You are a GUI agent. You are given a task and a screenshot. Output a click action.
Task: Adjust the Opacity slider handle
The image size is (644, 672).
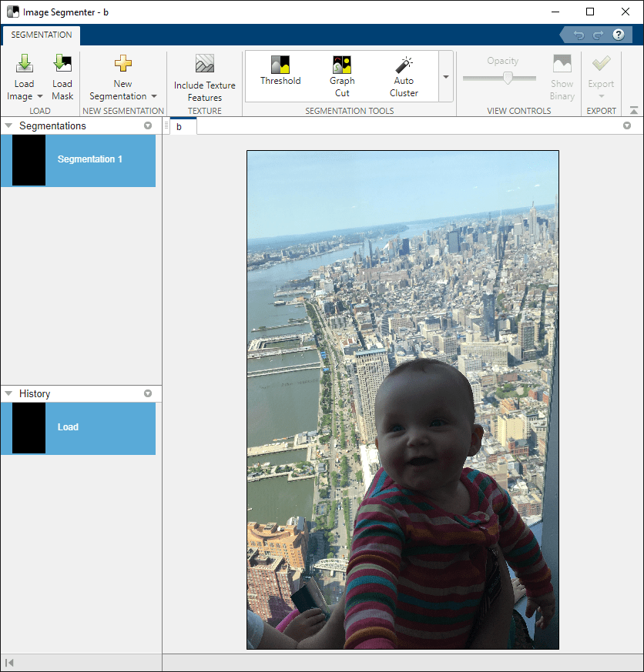click(x=508, y=78)
